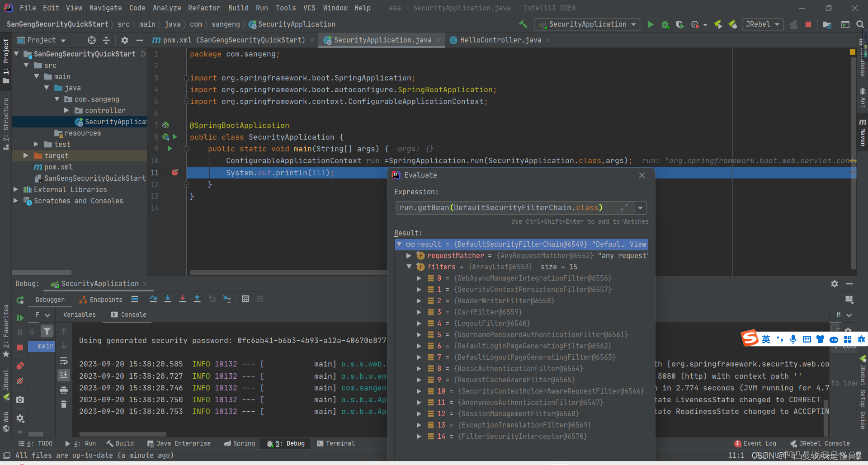
Task: Click Collapse All icon in Project panel
Action: (x=106, y=40)
